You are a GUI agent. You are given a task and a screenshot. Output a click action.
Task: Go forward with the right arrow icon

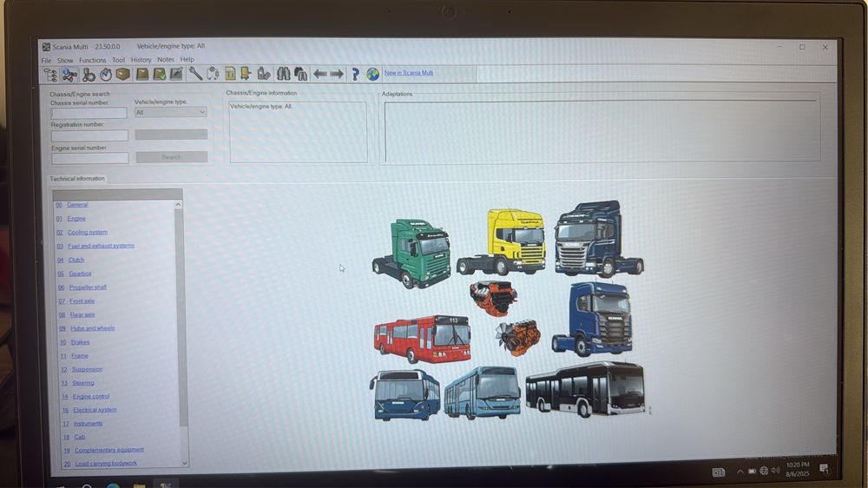337,74
